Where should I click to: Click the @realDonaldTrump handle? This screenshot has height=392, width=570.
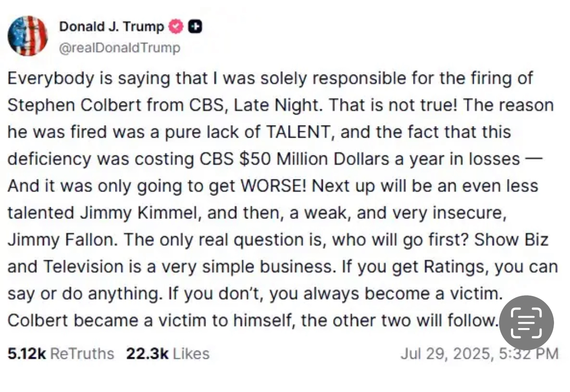[119, 48]
